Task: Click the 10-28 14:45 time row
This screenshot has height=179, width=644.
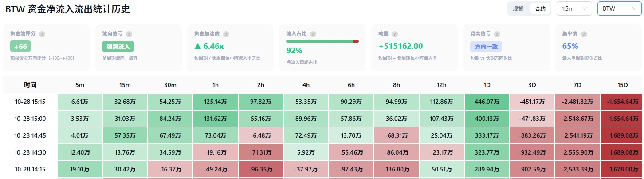Action: tap(30, 135)
